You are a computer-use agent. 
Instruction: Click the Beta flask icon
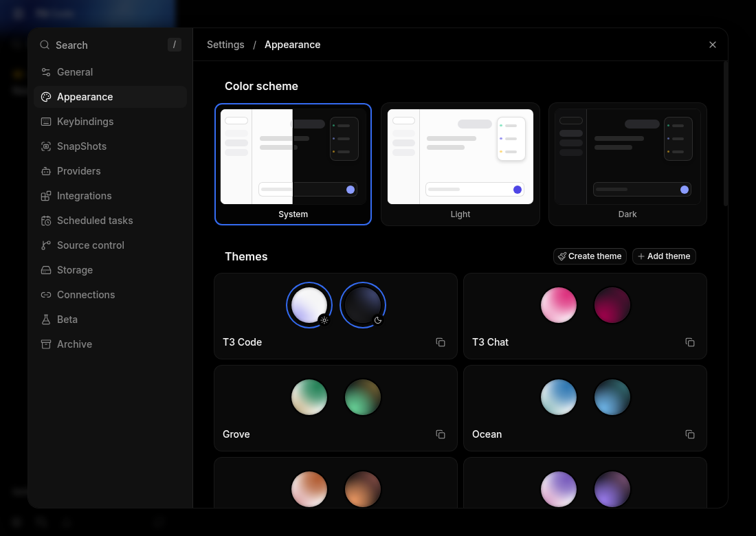coord(46,320)
